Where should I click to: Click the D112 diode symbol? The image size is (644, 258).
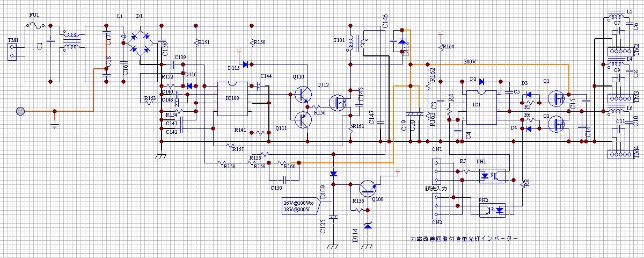[x=401, y=41]
